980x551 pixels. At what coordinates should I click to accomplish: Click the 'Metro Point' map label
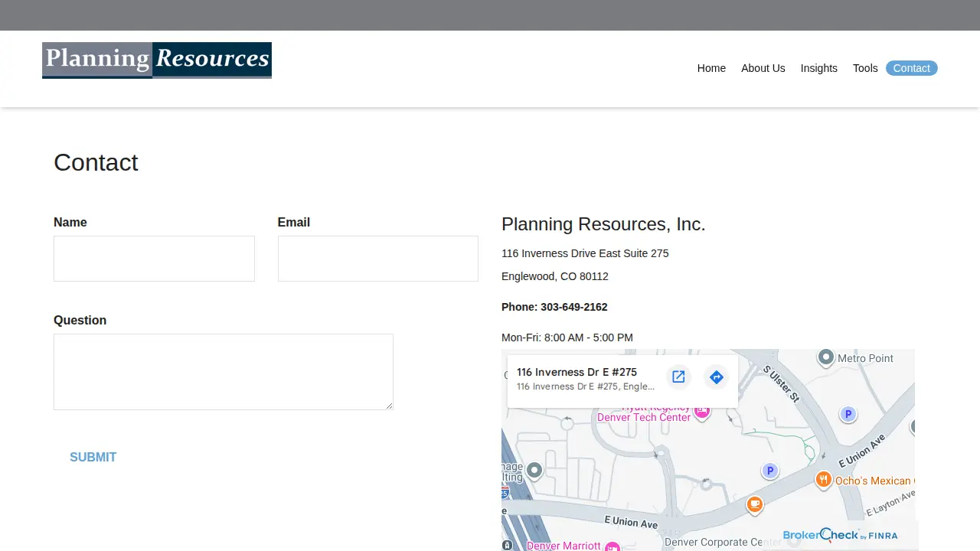(x=866, y=358)
